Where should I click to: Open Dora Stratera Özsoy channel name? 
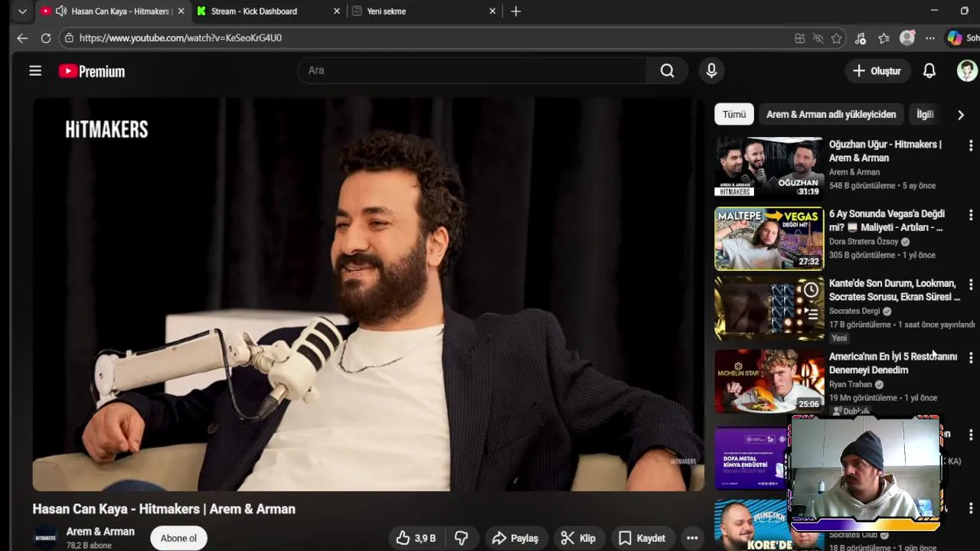point(864,241)
